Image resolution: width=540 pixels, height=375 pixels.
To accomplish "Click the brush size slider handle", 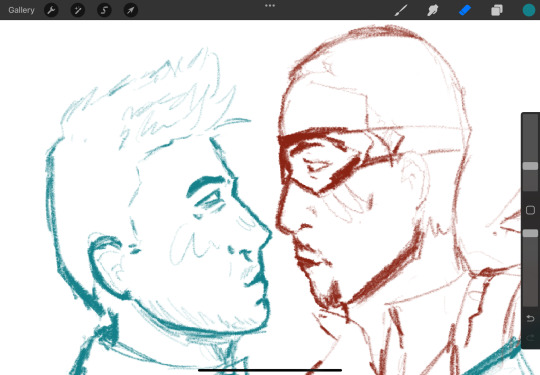I will point(530,166).
